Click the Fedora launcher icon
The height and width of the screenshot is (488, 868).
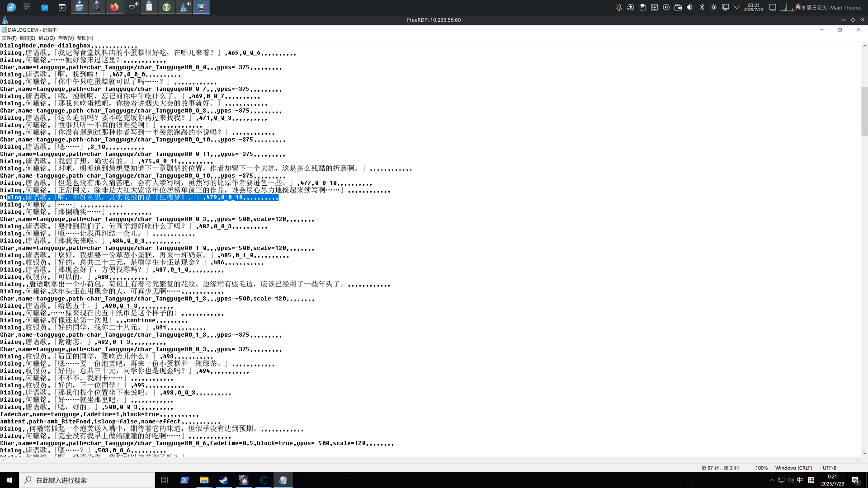11,7
